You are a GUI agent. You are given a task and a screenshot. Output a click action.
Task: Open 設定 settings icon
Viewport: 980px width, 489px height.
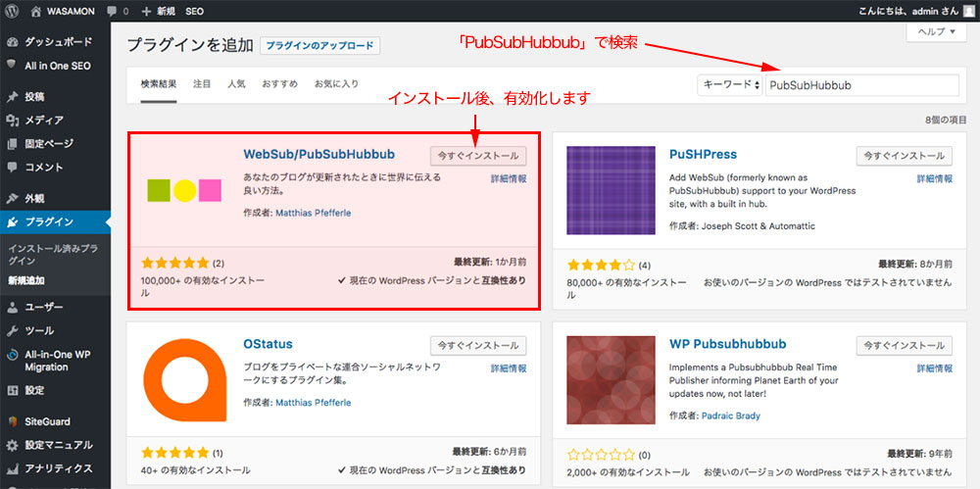pyautogui.click(x=12, y=390)
